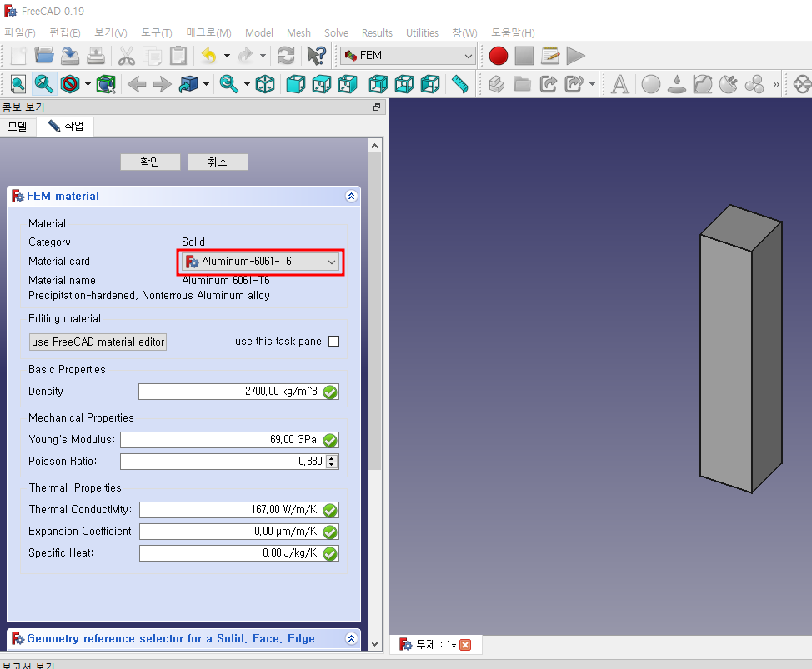
Task: Open draw style icon
Action: tap(70, 84)
